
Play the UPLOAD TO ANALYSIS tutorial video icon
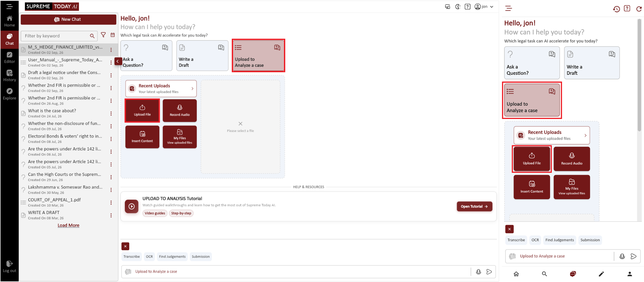131,206
